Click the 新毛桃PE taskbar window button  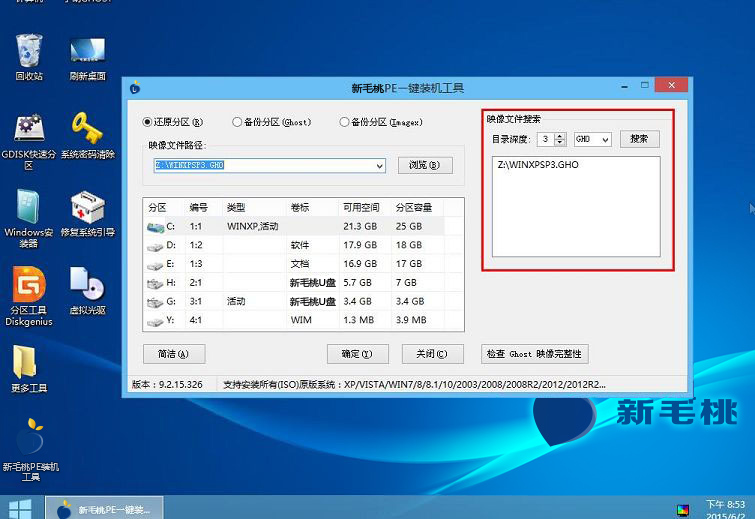pos(104,508)
